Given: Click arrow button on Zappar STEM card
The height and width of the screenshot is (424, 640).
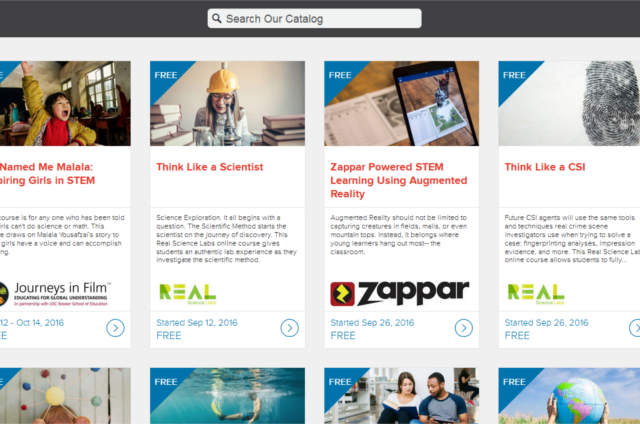Looking at the screenshot, I should click(464, 328).
